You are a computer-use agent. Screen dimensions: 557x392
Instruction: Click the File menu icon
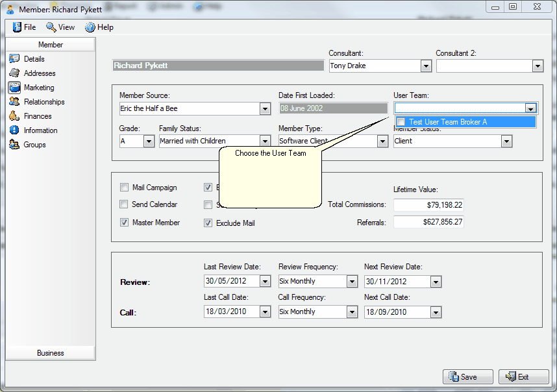(x=17, y=27)
